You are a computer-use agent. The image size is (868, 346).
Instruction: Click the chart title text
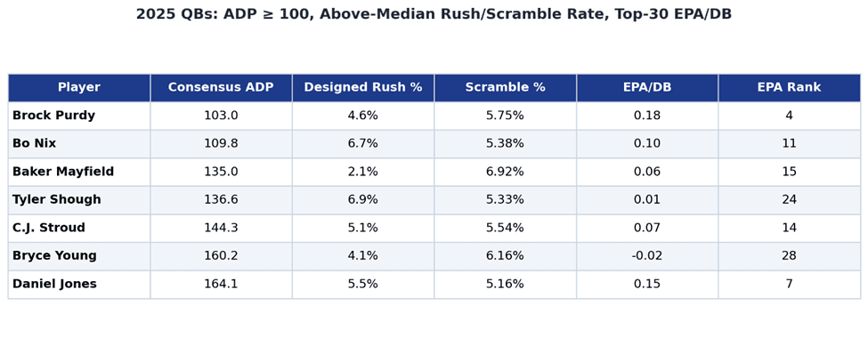tap(434, 14)
